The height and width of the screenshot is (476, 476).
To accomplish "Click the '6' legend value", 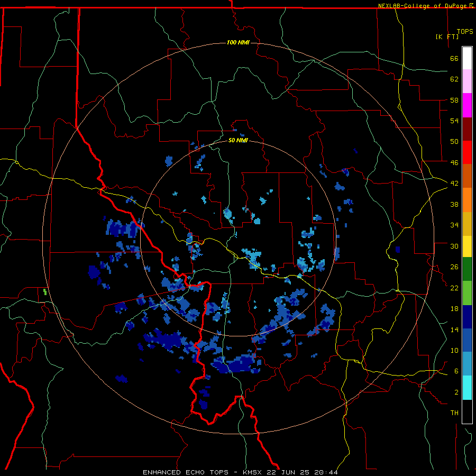I will tap(456, 371).
